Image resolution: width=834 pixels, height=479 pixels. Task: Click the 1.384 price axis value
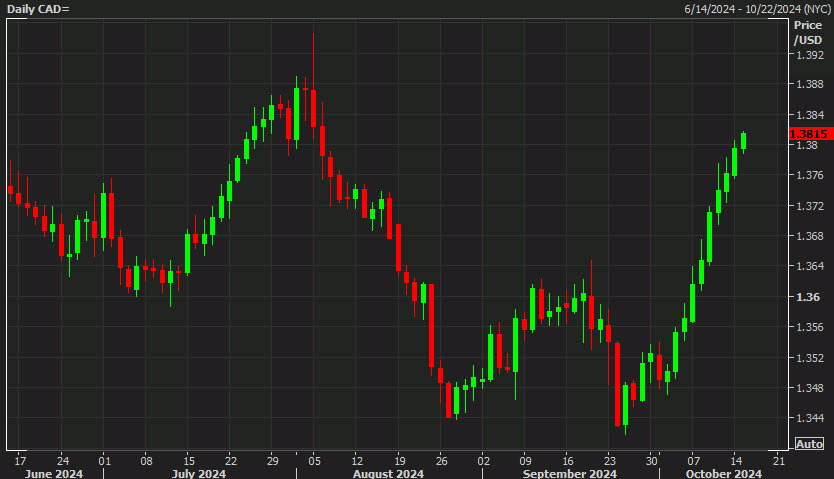pyautogui.click(x=809, y=115)
